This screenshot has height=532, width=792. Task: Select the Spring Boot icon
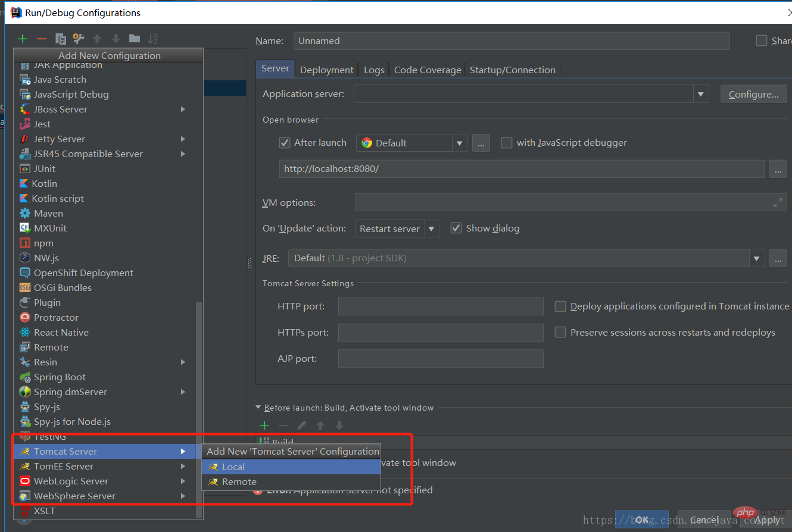pos(25,377)
